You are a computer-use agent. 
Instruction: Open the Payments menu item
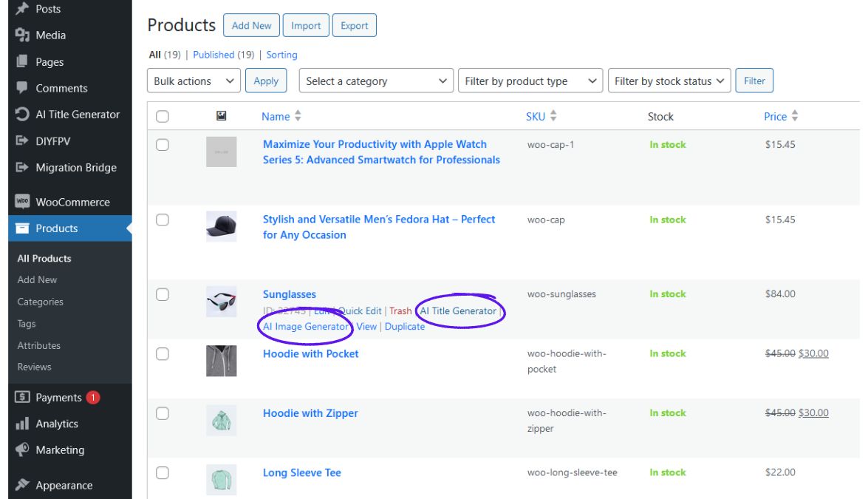[58, 398]
